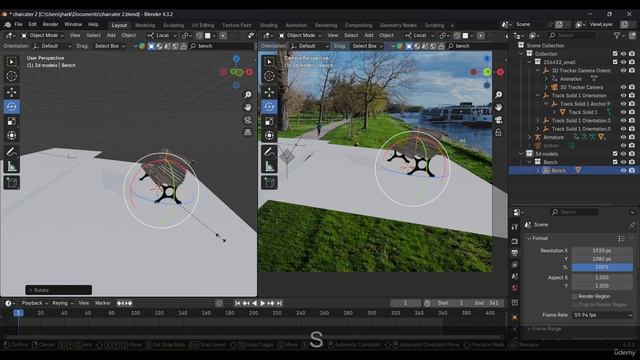Select the Transform tool in left viewport
Viewport: 640px width, 360px height.
(11, 136)
